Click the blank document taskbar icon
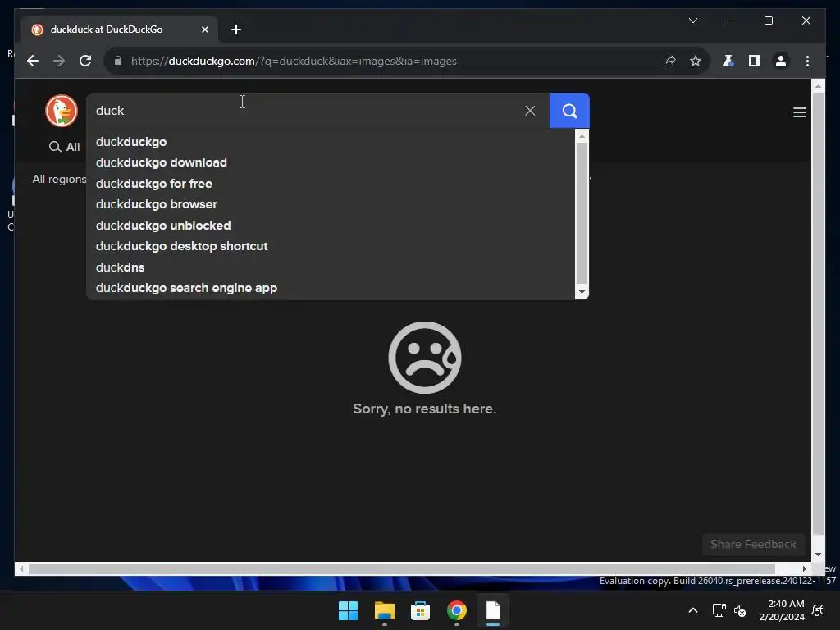 pyautogui.click(x=493, y=610)
